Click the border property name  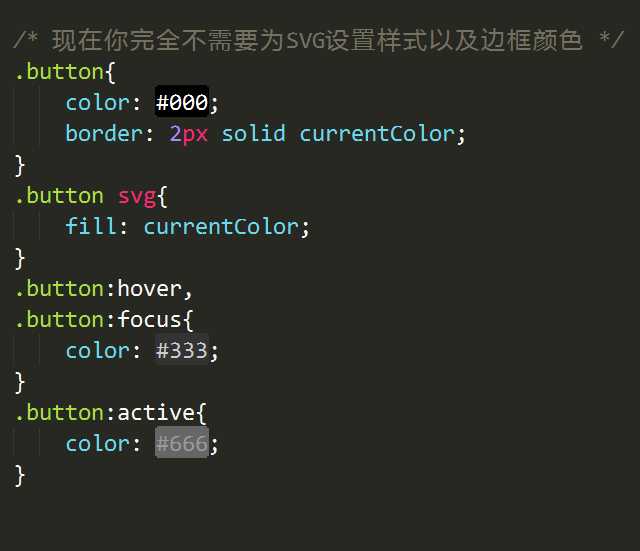point(104,133)
